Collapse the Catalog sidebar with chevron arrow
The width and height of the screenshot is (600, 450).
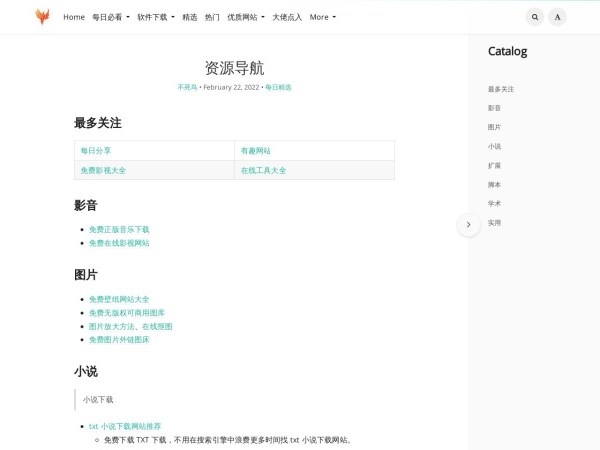[468, 224]
